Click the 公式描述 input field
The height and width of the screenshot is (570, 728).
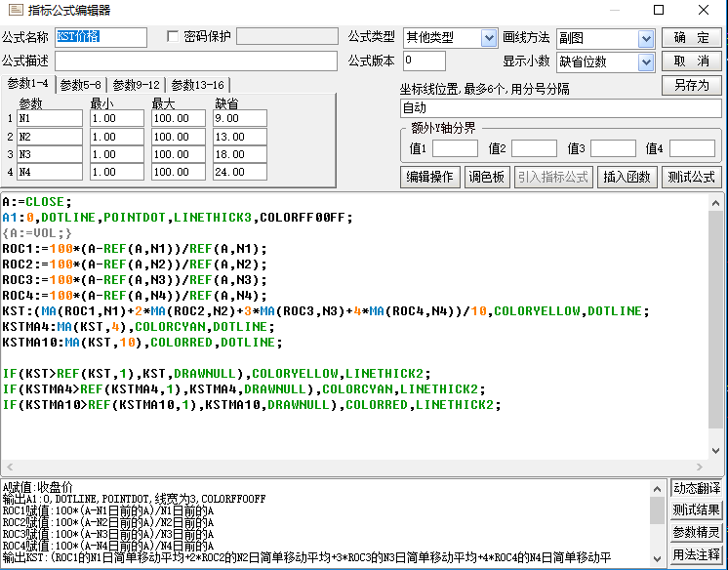tap(196, 61)
